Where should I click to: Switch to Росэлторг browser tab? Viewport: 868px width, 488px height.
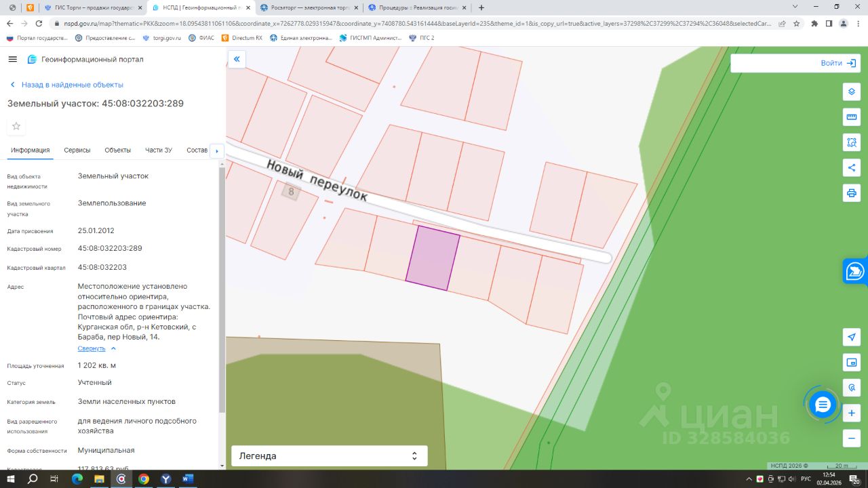point(310,7)
